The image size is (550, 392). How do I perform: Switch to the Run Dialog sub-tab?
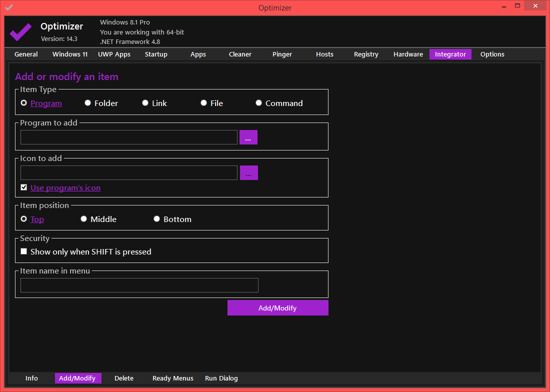click(221, 378)
